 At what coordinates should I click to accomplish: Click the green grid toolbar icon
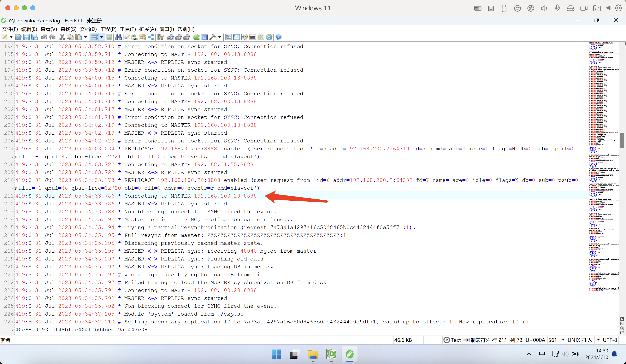point(261,37)
